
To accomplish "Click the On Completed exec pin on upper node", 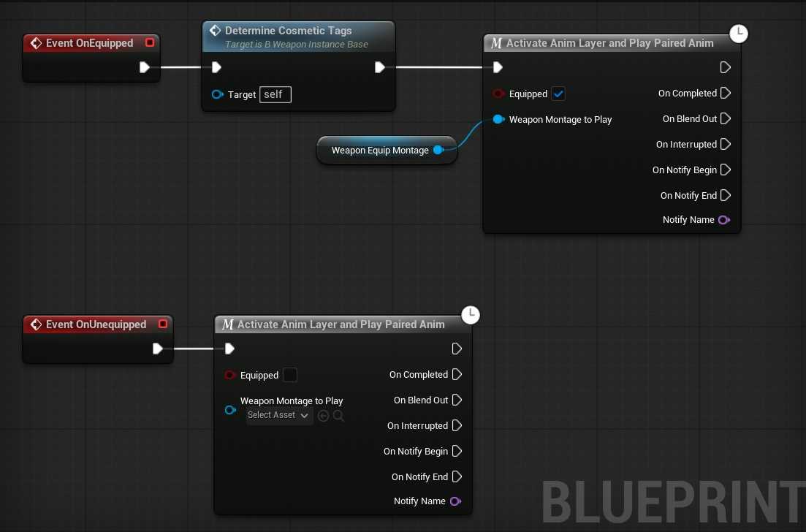I will (x=725, y=94).
